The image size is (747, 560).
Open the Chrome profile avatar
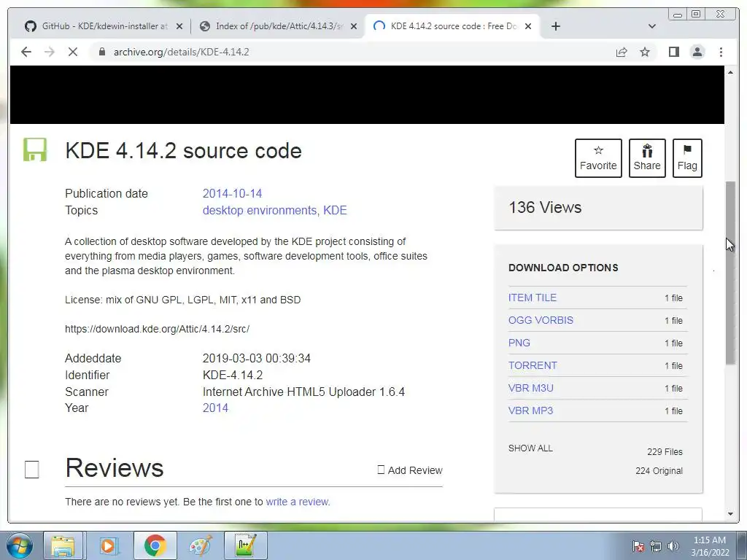pyautogui.click(x=697, y=52)
